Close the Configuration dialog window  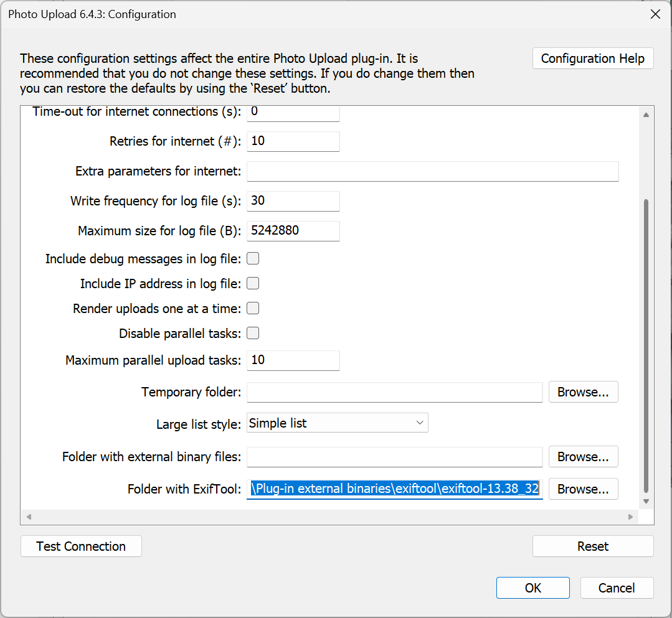coord(655,14)
